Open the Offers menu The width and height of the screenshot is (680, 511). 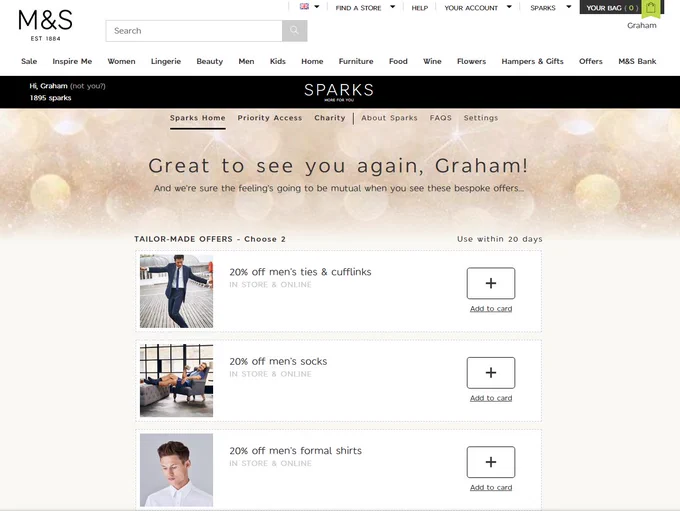591,61
